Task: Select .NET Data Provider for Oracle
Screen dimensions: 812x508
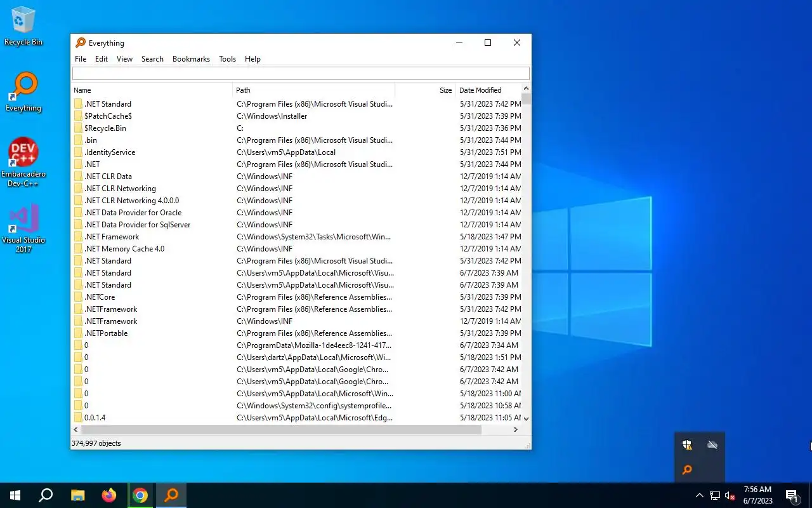Action: [296, 213]
